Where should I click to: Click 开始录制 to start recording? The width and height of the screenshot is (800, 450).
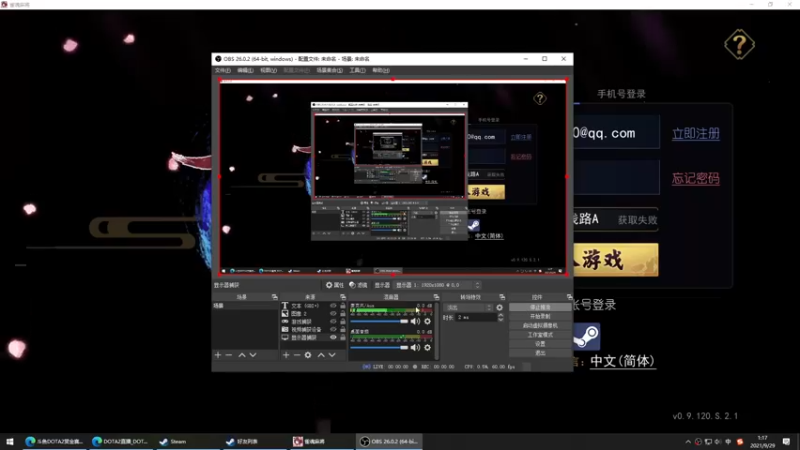[x=540, y=316]
